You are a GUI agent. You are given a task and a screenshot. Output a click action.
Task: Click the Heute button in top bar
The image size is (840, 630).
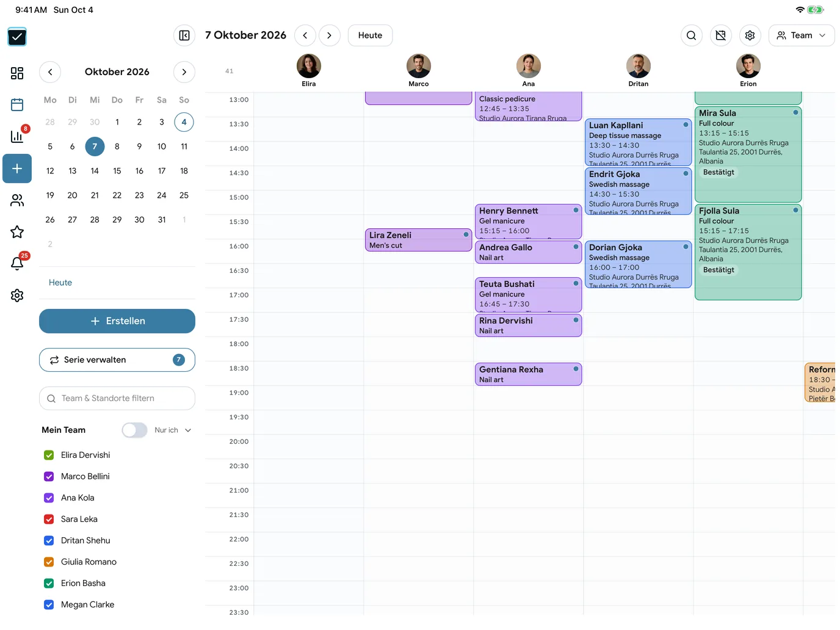(370, 35)
